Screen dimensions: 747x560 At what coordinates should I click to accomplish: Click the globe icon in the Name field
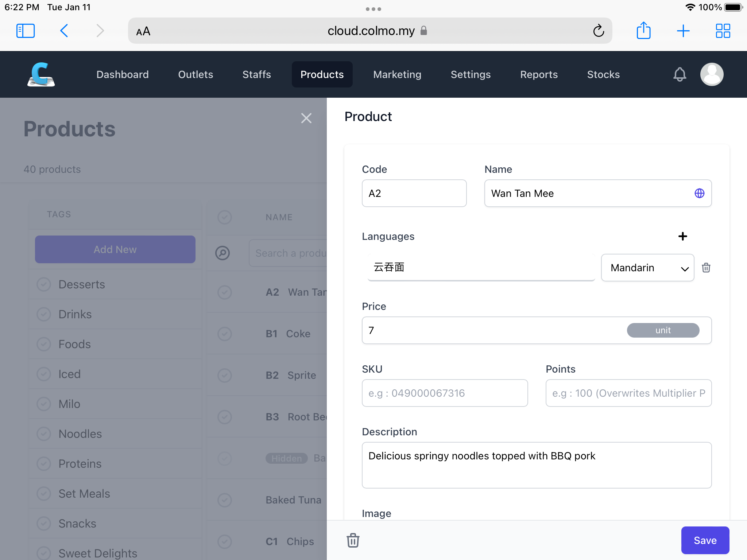[700, 193]
